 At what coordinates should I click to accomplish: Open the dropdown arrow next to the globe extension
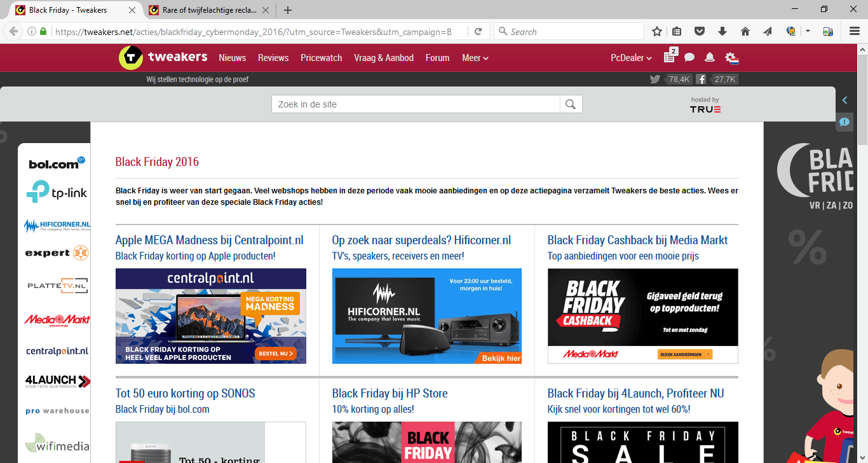(808, 31)
